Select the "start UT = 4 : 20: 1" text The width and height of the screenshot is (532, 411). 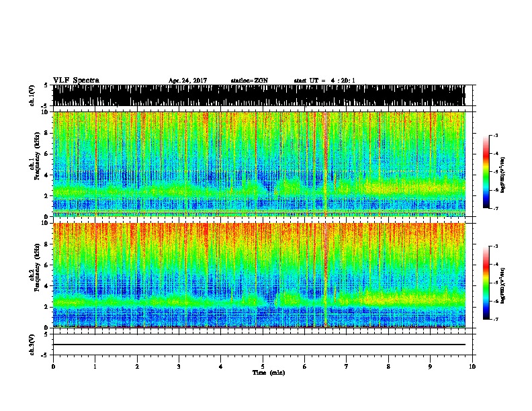coord(324,81)
